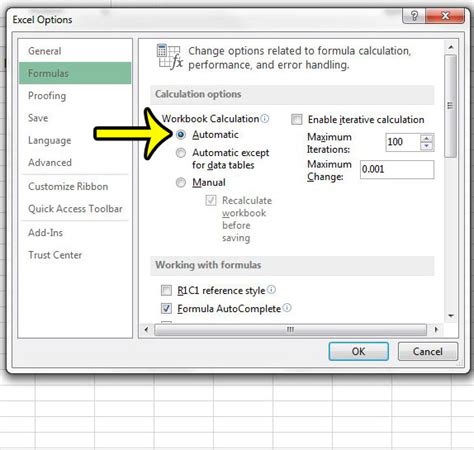474x450 pixels.
Task: Click the OK button
Action: [358, 351]
